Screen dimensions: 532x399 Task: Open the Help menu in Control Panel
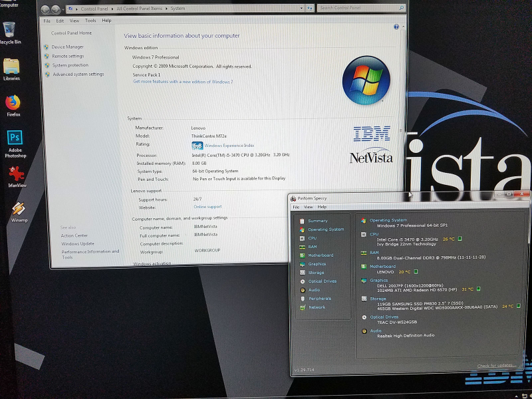106,21
